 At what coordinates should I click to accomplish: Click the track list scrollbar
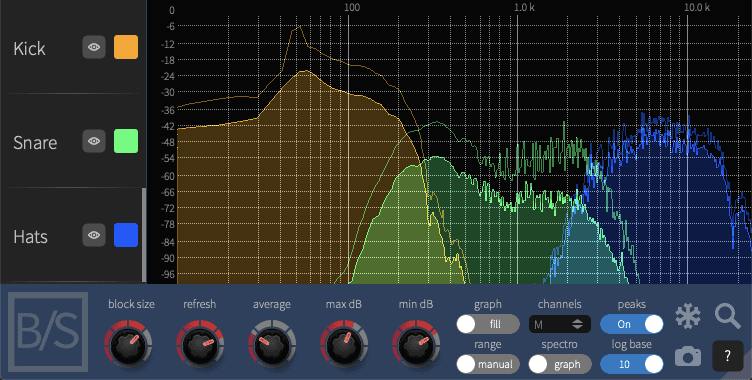click(144, 235)
